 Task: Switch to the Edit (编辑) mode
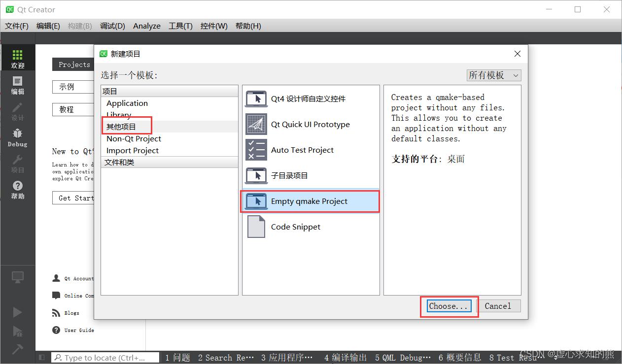tap(18, 85)
